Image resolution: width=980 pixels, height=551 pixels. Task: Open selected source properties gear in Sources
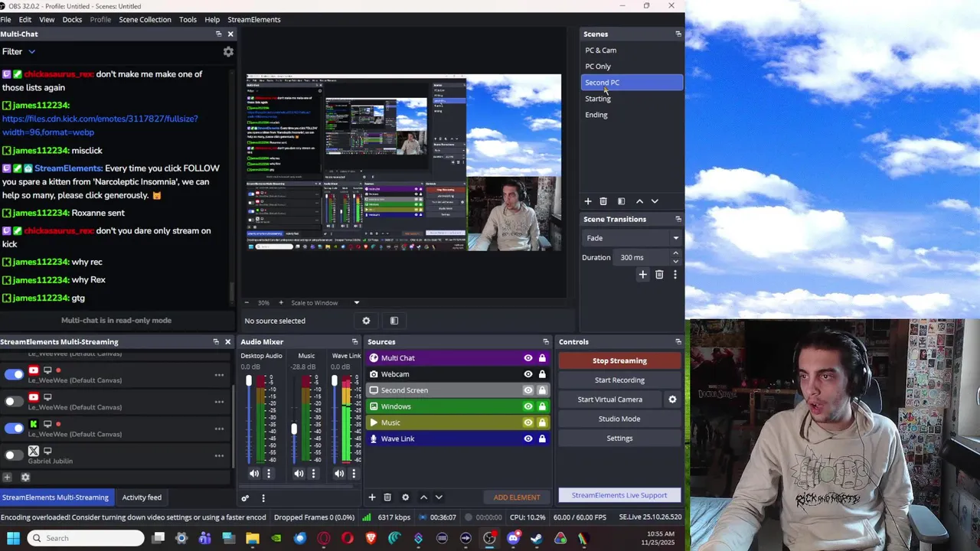(x=406, y=497)
